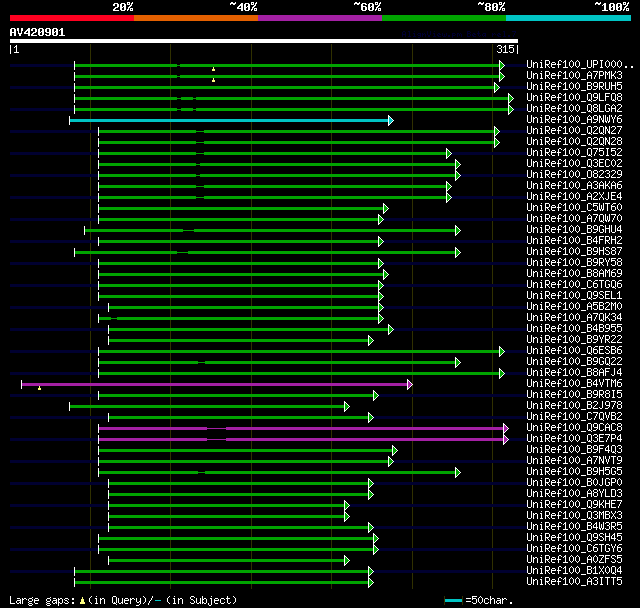Select the UniRef100_B9YR22 label

point(574,340)
